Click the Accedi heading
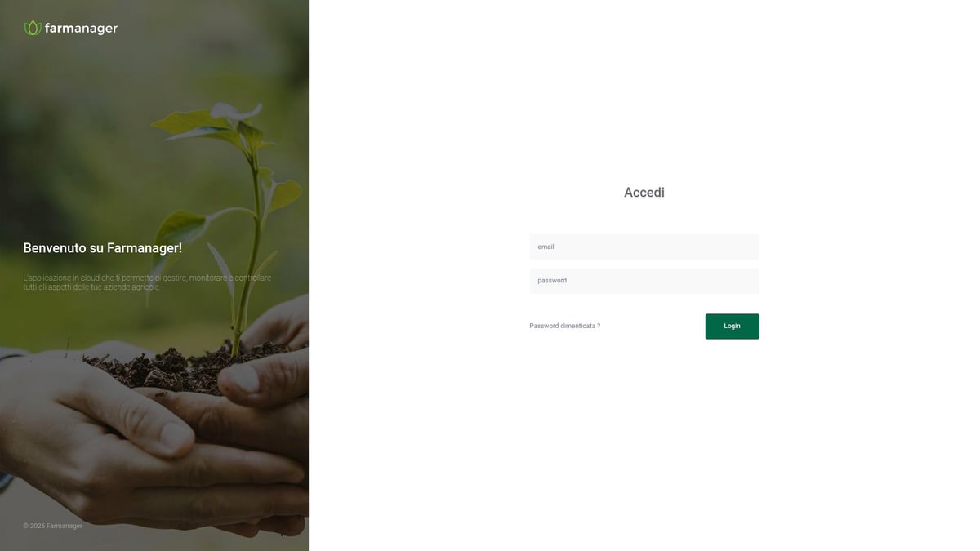980x551 pixels. click(644, 193)
